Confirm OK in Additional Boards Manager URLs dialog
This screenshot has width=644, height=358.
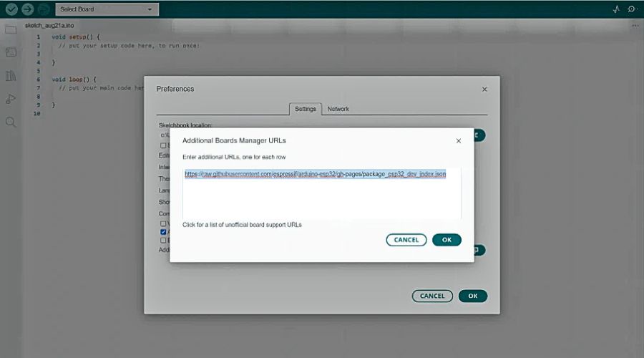(x=447, y=240)
